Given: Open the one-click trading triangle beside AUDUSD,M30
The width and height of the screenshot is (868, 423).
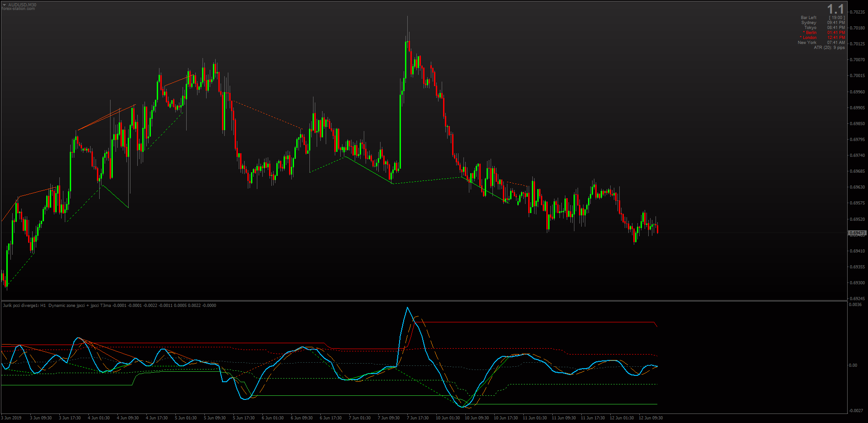Looking at the screenshot, I should [4, 5].
